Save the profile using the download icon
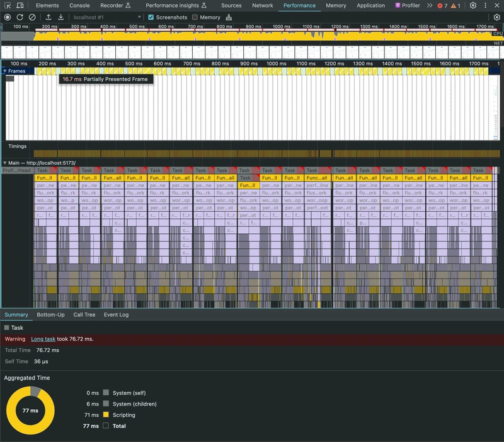This screenshot has width=504, height=442. point(60,18)
